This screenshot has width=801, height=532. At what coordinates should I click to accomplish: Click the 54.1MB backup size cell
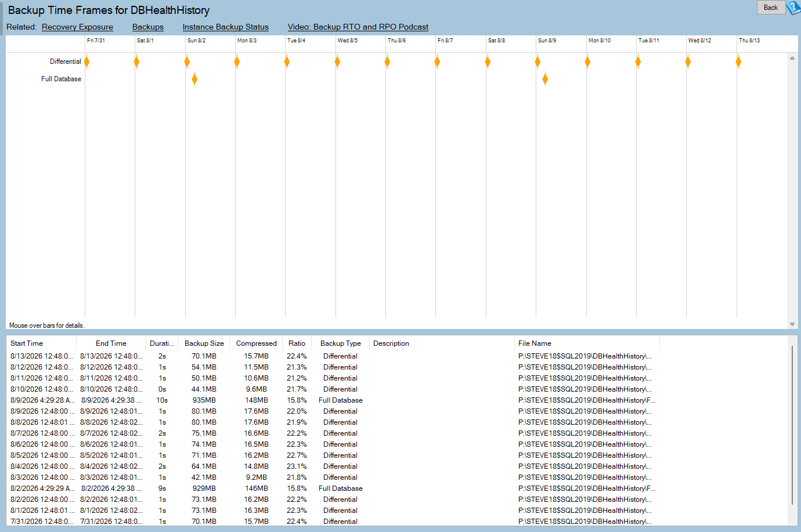(x=204, y=367)
